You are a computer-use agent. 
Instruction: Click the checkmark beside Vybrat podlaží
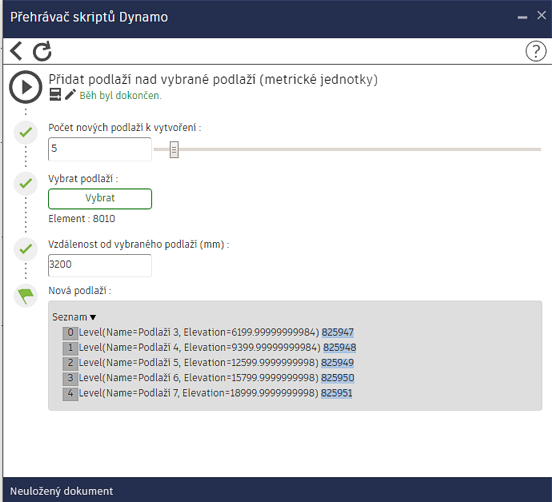pyautogui.click(x=26, y=183)
